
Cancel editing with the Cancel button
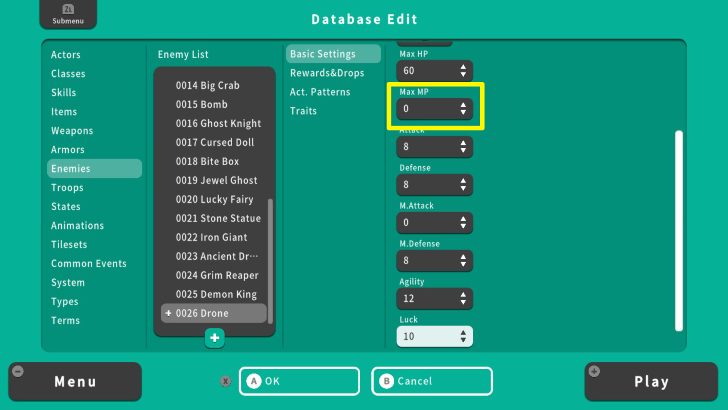(432, 381)
